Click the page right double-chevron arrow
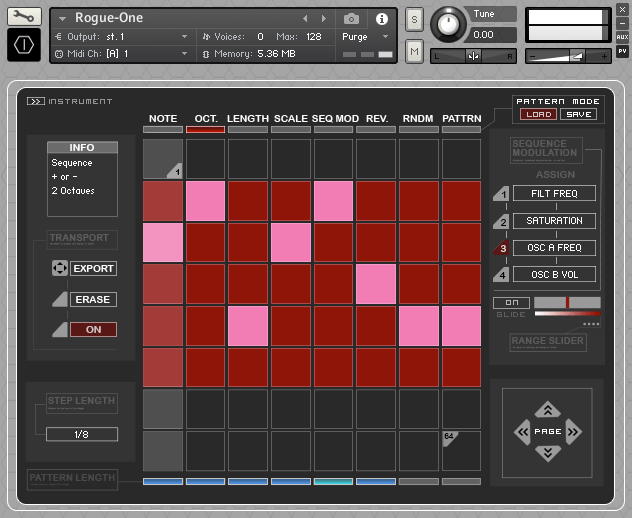This screenshot has width=632, height=518. click(x=573, y=432)
